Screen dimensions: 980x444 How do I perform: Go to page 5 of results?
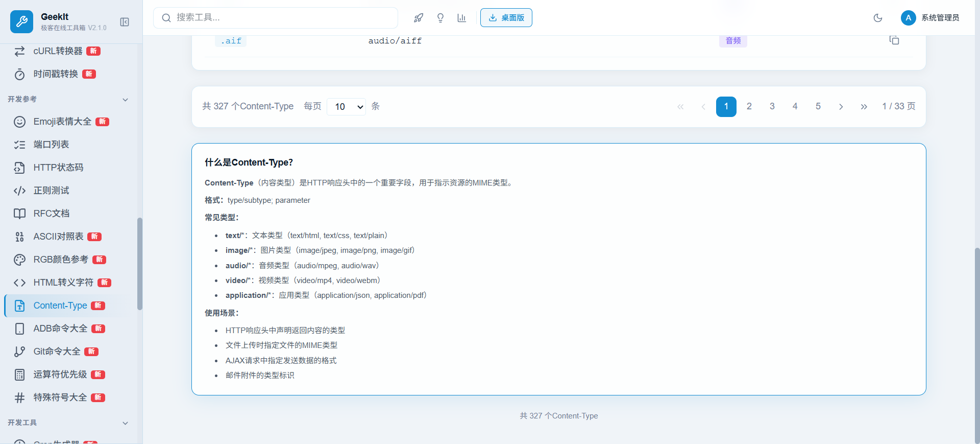coord(818,106)
